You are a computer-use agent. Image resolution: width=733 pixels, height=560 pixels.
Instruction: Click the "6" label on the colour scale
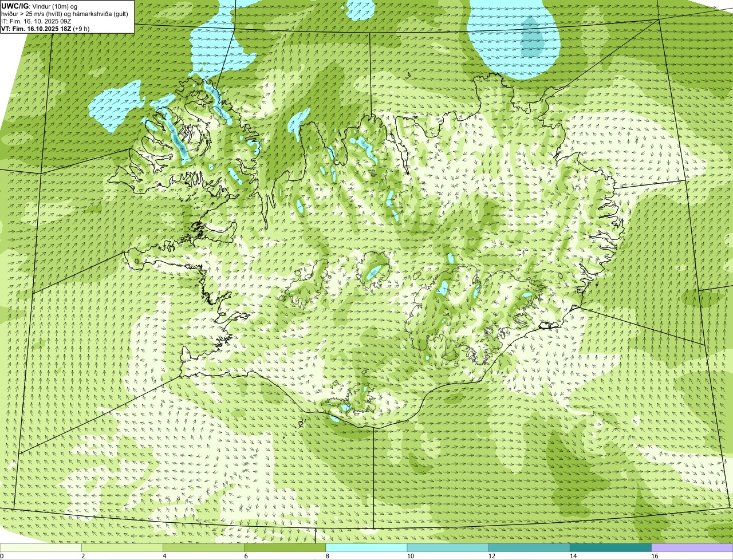246,556
